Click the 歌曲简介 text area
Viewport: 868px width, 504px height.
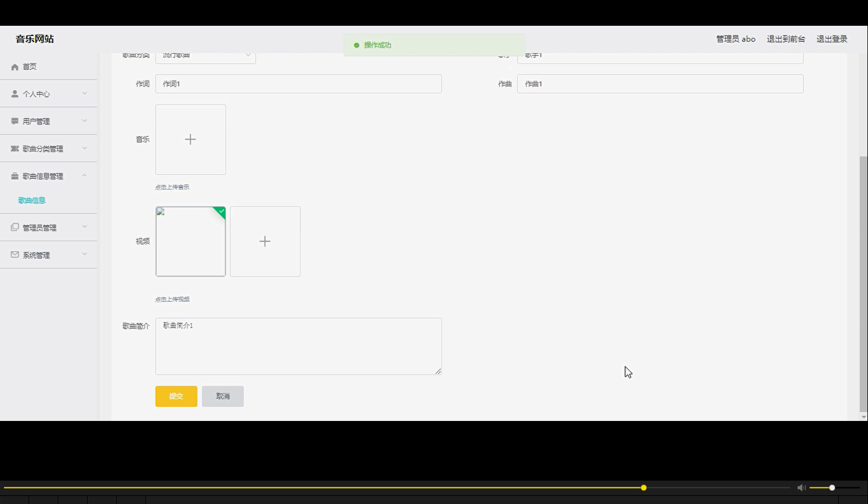tap(298, 346)
